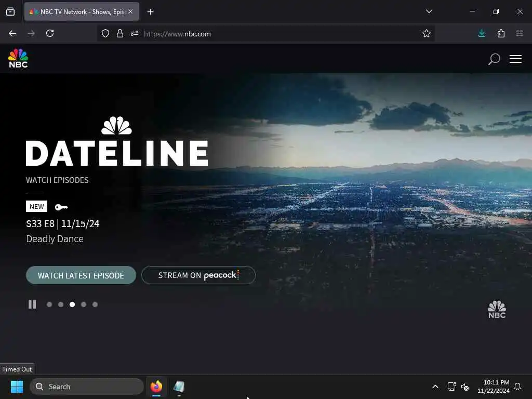Click the key lock icon beside NEW
532x399 pixels.
(61, 207)
